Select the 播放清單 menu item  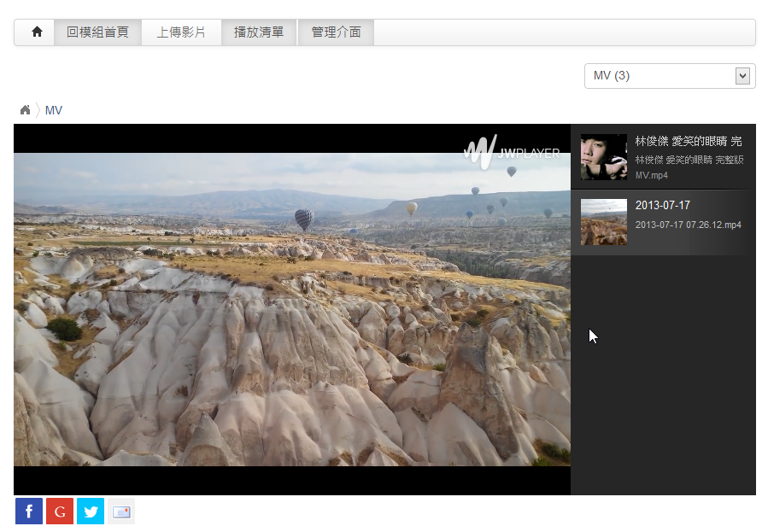point(259,32)
